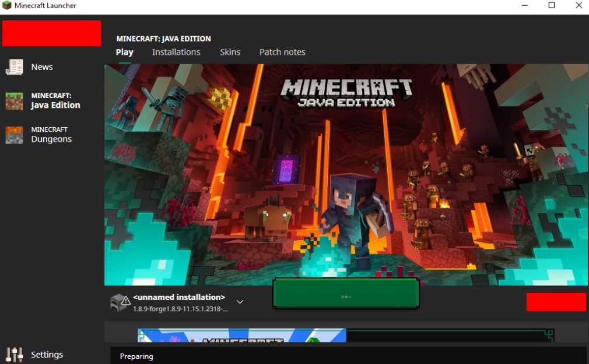Open the news thumbnail below the installation bar
The height and width of the screenshot is (364, 589).
pyautogui.click(x=241, y=335)
